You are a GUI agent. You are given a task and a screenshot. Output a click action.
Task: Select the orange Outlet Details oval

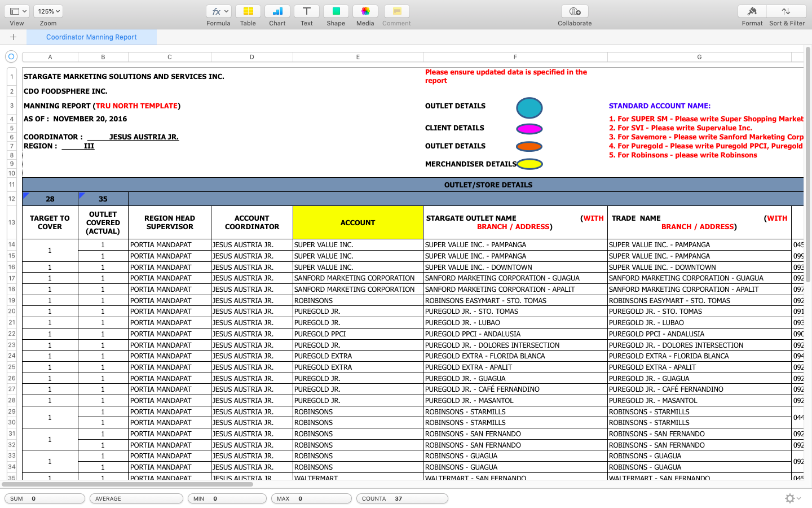click(529, 147)
